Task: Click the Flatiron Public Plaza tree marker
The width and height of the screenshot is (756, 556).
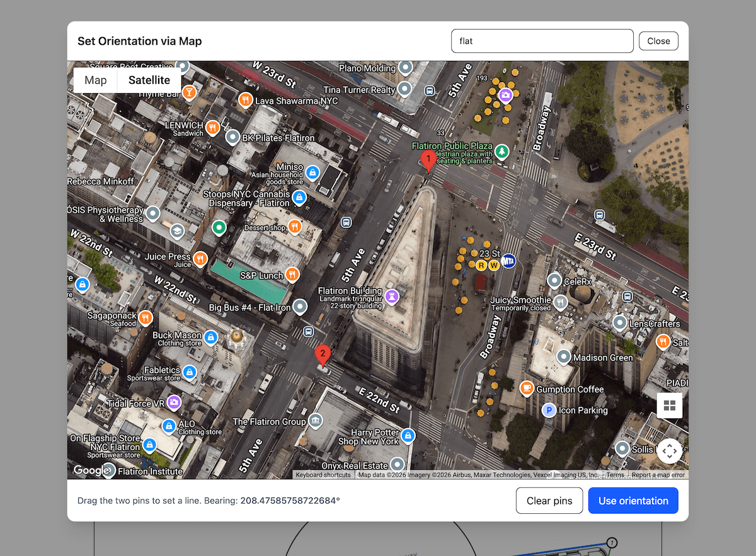Action: [501, 151]
